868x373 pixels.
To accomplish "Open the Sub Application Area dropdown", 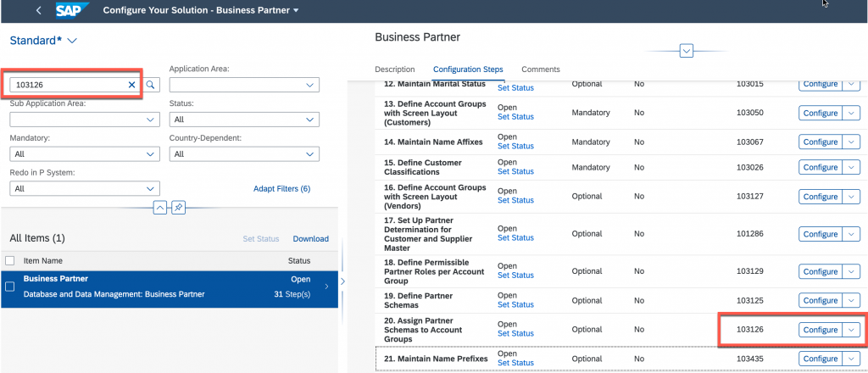I will [150, 120].
